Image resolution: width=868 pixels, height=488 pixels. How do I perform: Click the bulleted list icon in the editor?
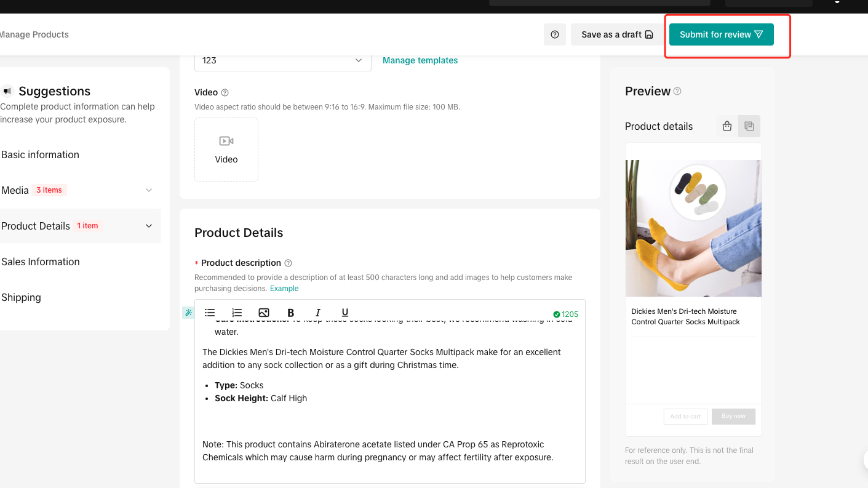[210, 313]
